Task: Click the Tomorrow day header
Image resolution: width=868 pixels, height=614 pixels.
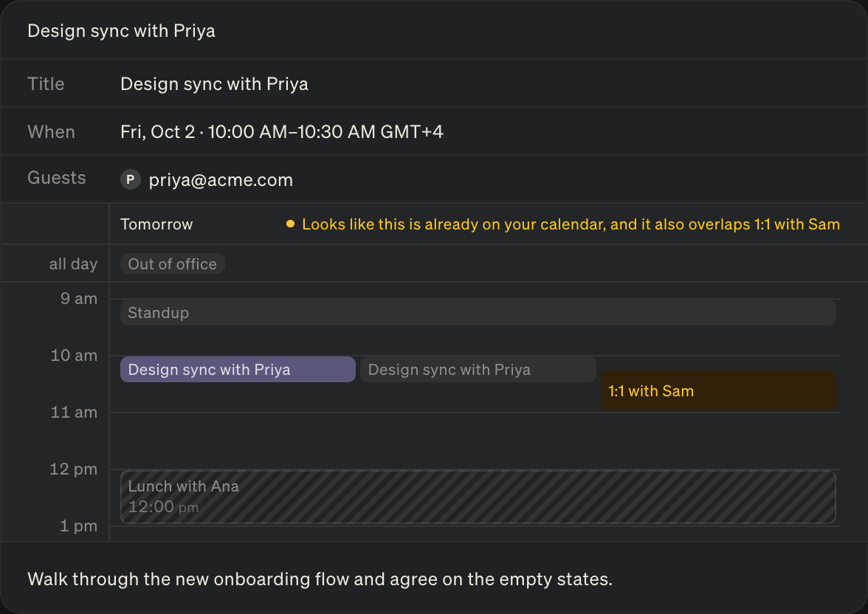Action: (x=156, y=224)
